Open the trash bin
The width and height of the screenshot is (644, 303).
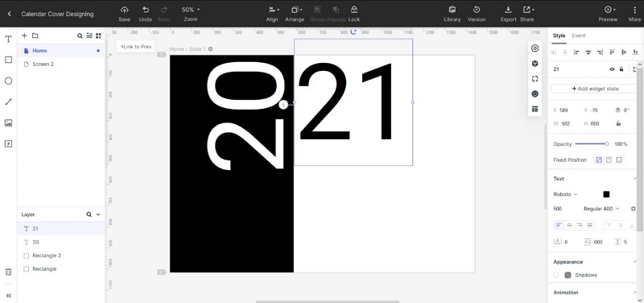[8, 272]
